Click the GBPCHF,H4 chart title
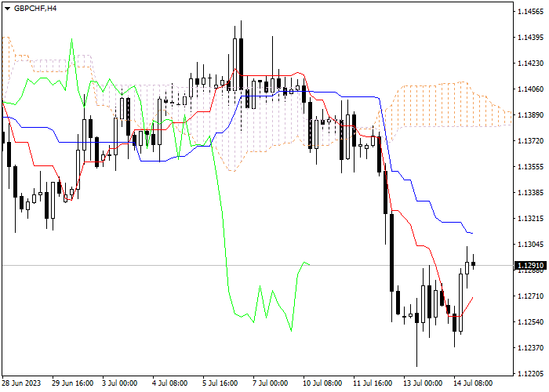549x392 pixels. coord(35,9)
